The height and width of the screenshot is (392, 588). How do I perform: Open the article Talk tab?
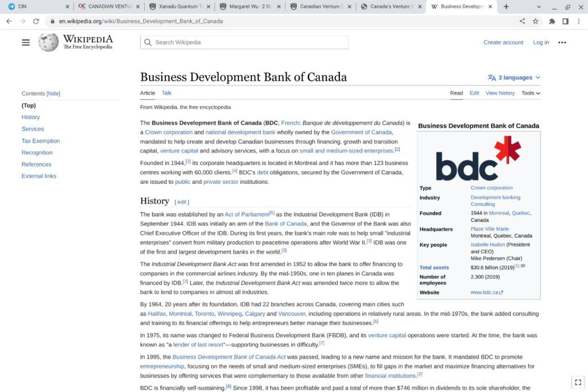pyautogui.click(x=167, y=93)
